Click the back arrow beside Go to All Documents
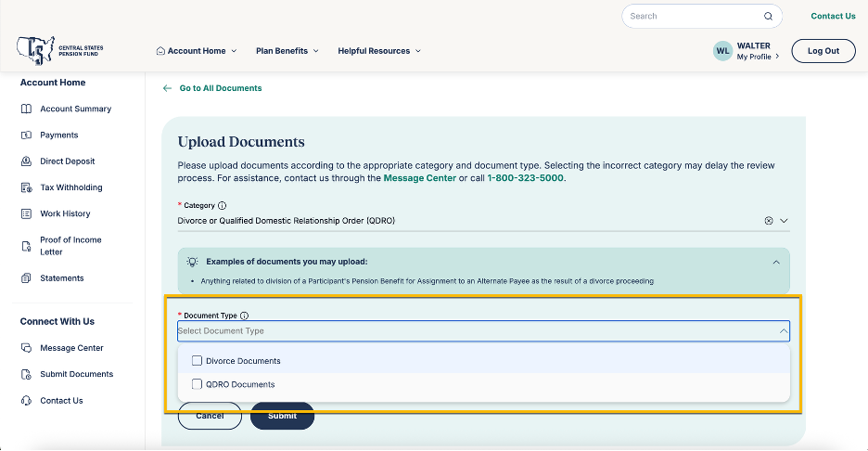Viewport: 868px width, 451px height. click(x=167, y=88)
